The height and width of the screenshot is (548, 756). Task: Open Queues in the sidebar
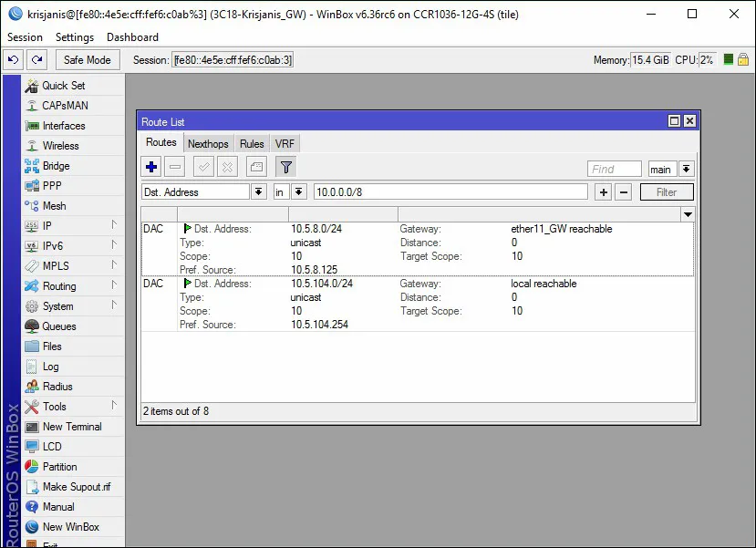[x=59, y=326]
